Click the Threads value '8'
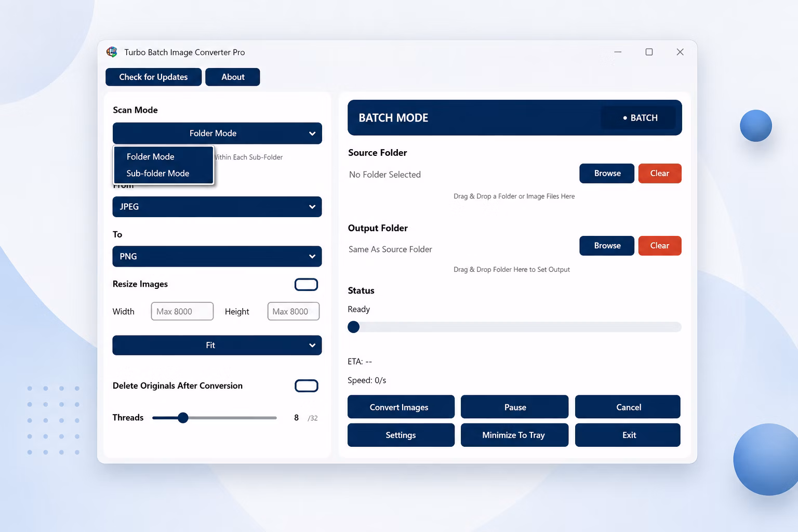The height and width of the screenshot is (532, 798). [x=296, y=418]
